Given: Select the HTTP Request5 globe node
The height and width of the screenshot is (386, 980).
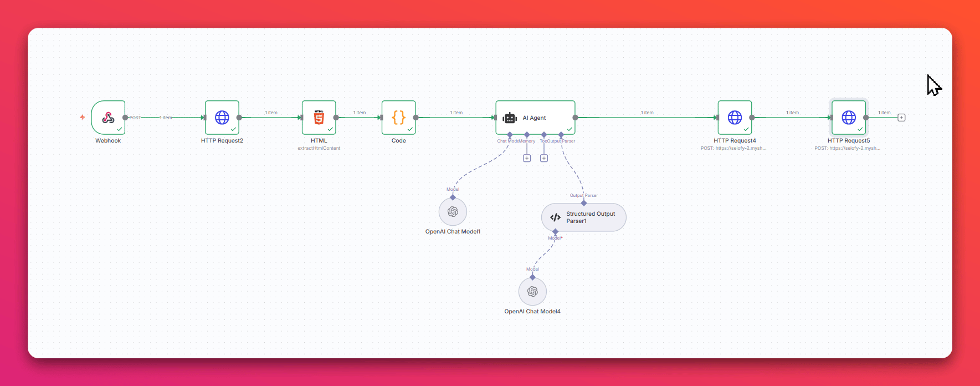Looking at the screenshot, I should point(849,118).
